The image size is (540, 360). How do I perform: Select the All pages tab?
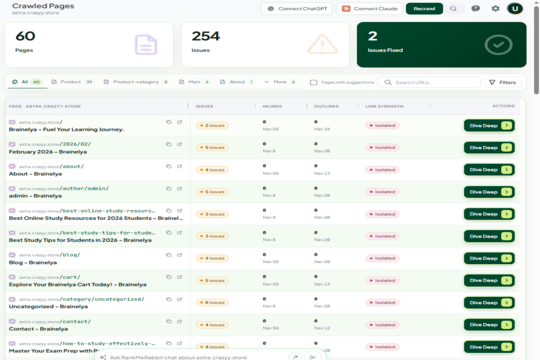27,82
